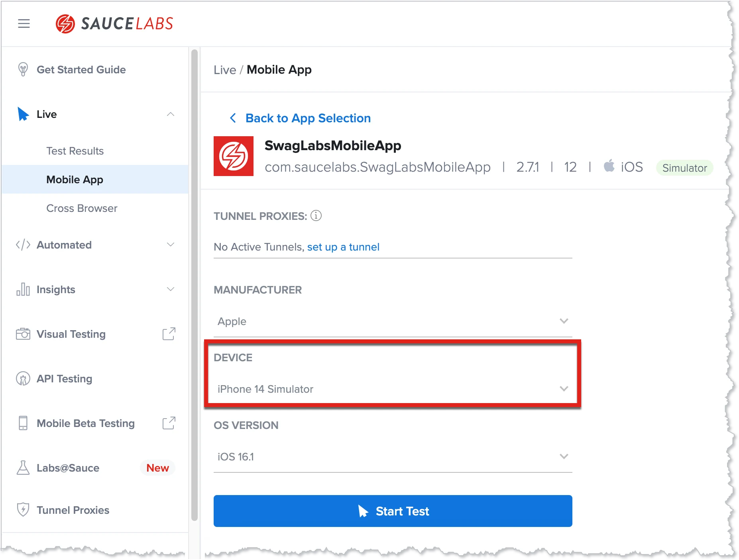Open Visual Testing from the sidebar
Viewport: 739px width, 560px height.
[71, 334]
